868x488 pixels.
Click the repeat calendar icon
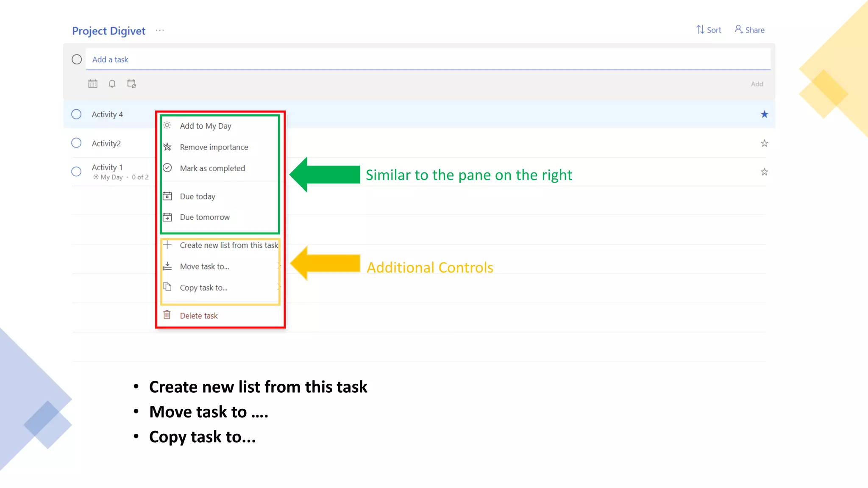132,83
